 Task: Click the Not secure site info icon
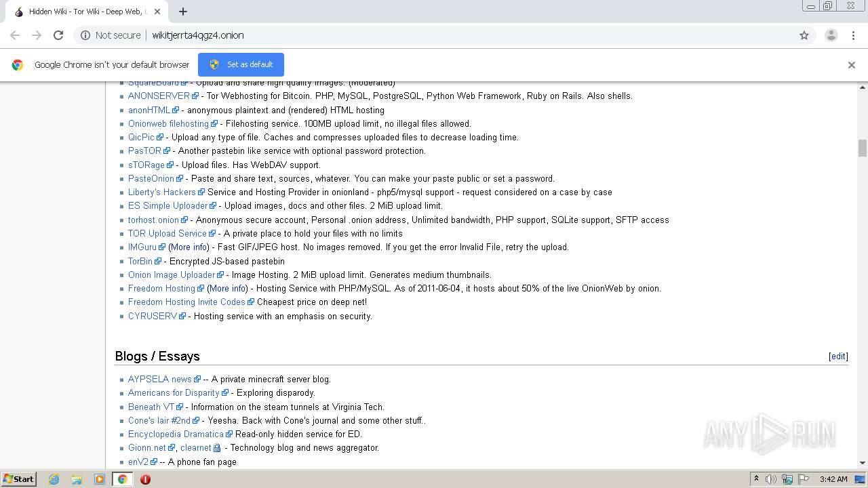(85, 35)
